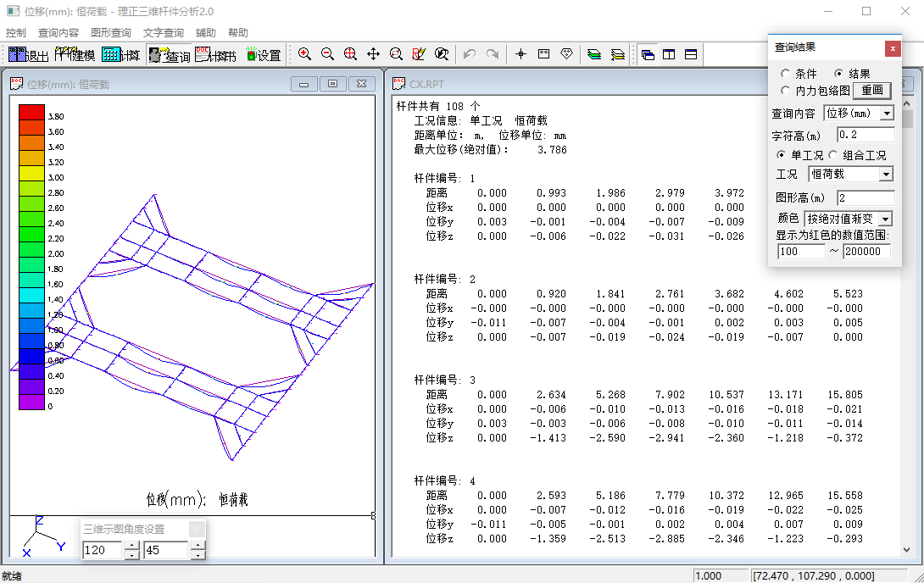Click the red range upper field showing 200000
This screenshot has height=583, width=924.
(x=867, y=252)
